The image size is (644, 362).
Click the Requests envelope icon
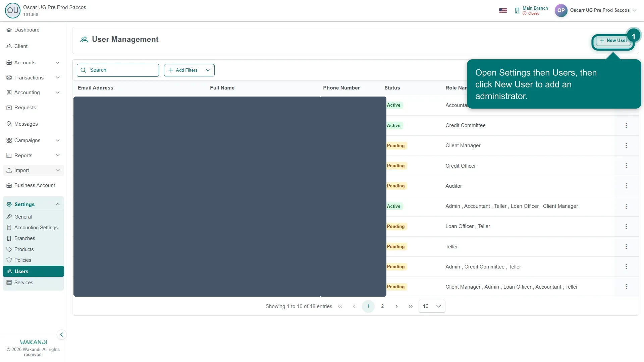[x=9, y=108]
